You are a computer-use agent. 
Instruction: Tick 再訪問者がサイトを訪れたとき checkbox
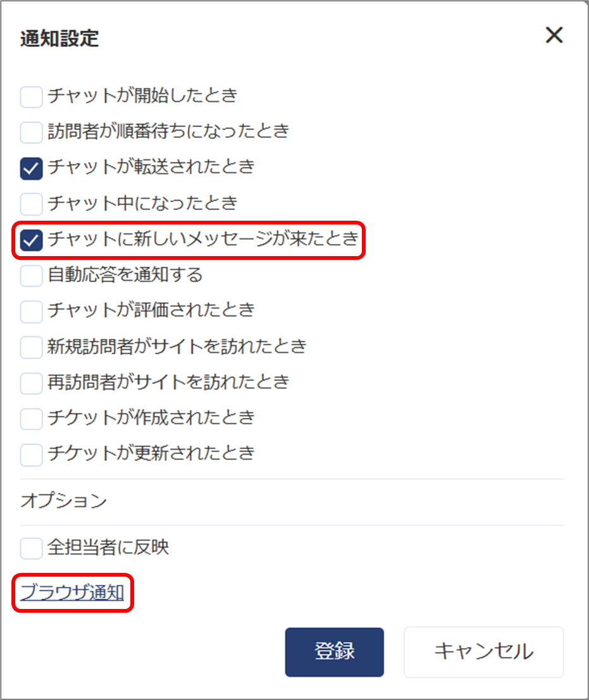[31, 383]
